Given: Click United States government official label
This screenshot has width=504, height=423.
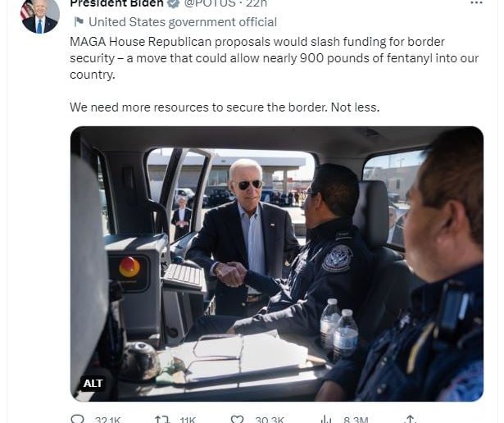Looking at the screenshot, I should (183, 22).
